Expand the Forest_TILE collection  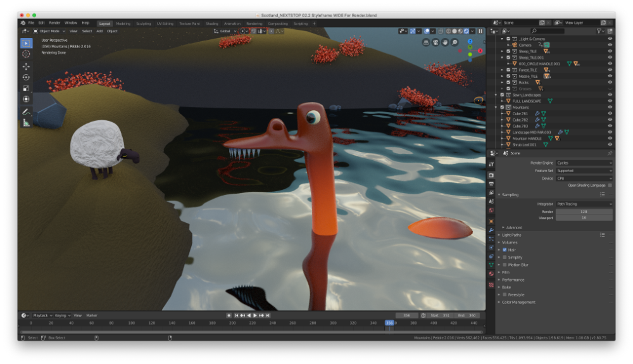[502, 70]
